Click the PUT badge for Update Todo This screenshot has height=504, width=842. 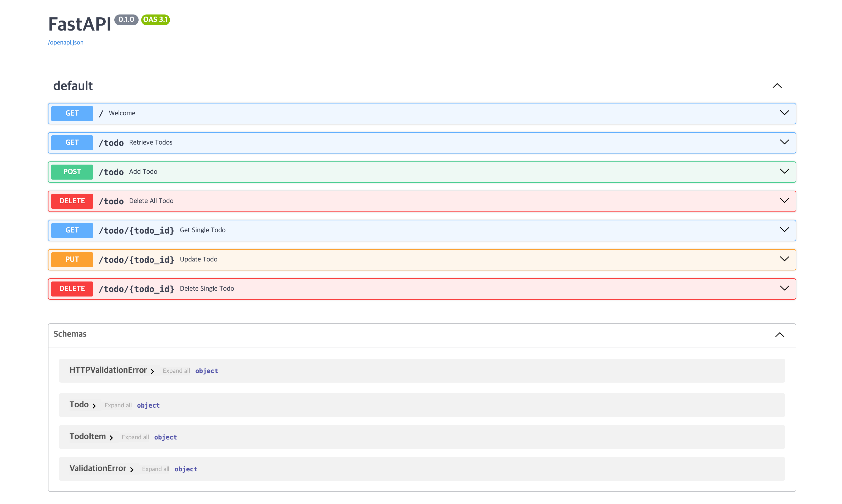72,259
